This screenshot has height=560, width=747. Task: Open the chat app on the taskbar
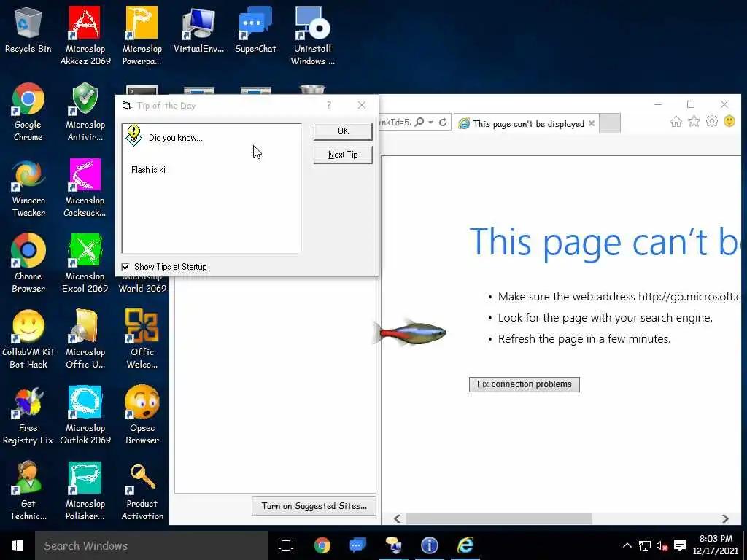[x=357, y=545]
